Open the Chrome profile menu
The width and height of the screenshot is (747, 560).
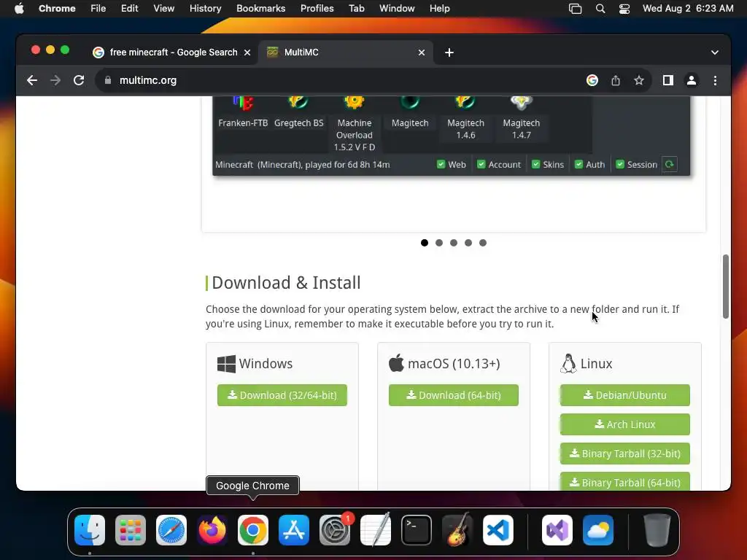(x=692, y=80)
